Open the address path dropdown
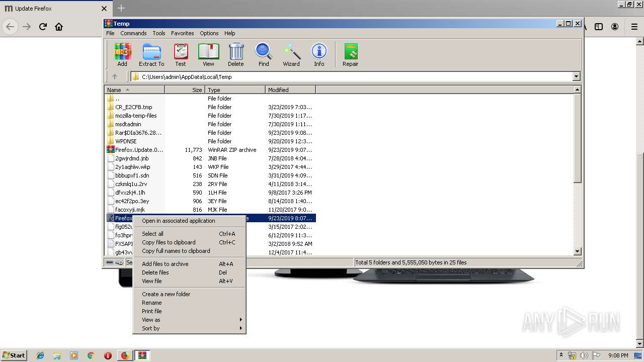Image resolution: width=644 pixels, height=362 pixels. (576, 77)
